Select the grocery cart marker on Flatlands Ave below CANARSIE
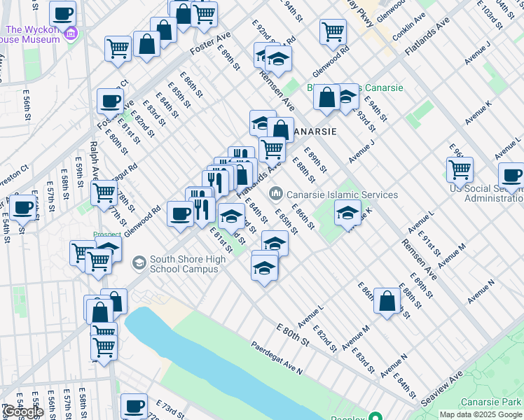This screenshot has height=420, width=524. (272, 152)
